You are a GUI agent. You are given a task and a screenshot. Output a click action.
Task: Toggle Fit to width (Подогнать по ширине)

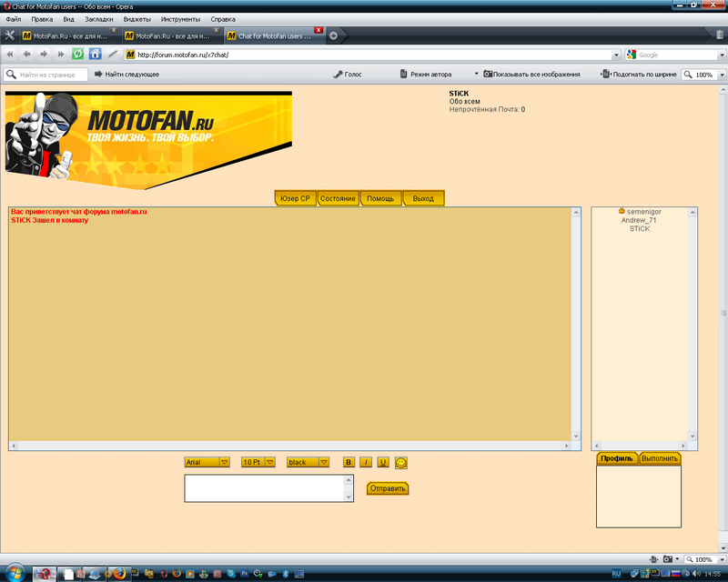click(x=639, y=75)
